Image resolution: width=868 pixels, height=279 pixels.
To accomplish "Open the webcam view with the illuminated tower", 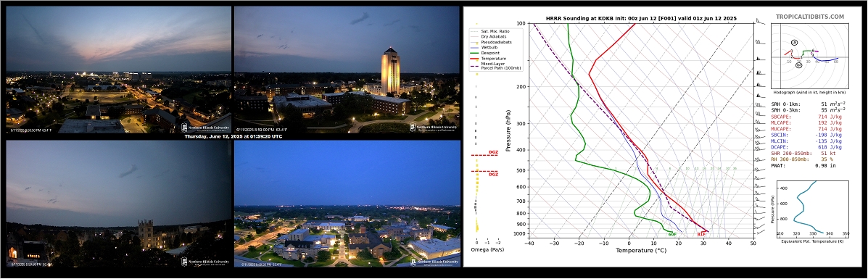I will [347, 70].
